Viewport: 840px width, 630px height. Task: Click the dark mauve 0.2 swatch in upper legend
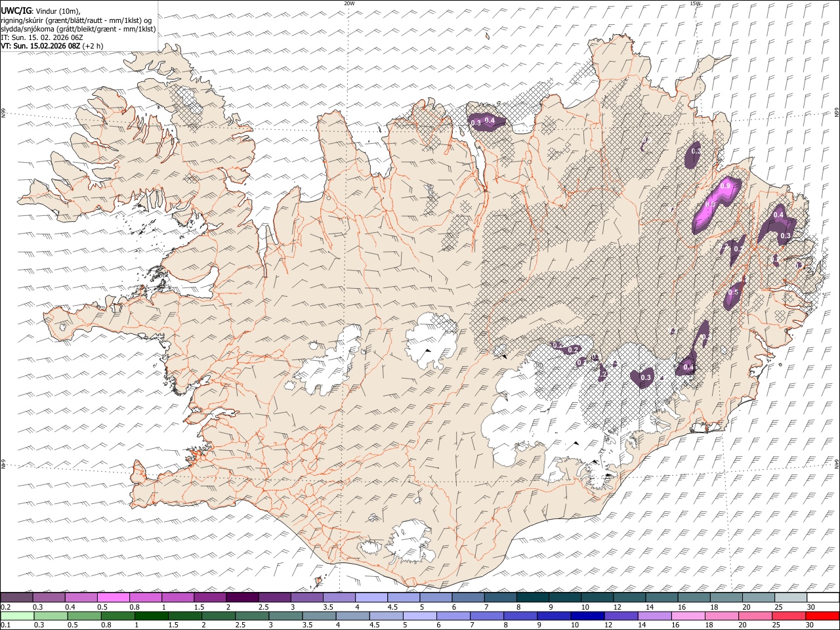point(16,598)
